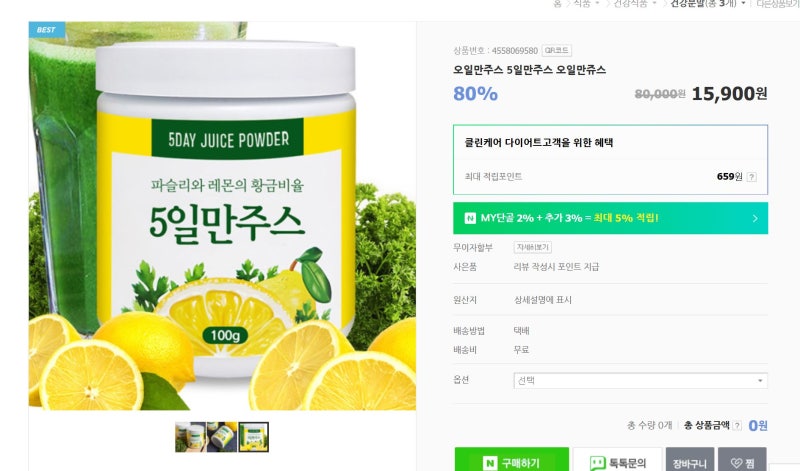Click 자세히보기 next to 무이자할부
The width and height of the screenshot is (800, 471).
point(532,247)
